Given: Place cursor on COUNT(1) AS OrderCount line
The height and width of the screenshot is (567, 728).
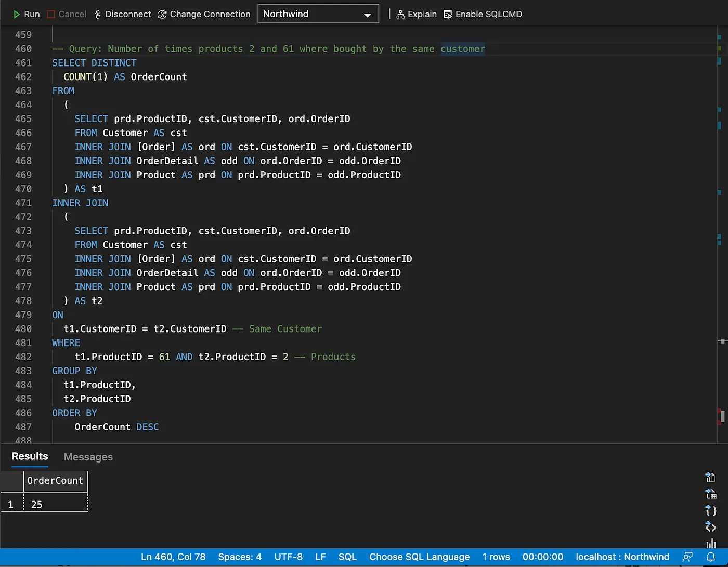Looking at the screenshot, I should [125, 77].
